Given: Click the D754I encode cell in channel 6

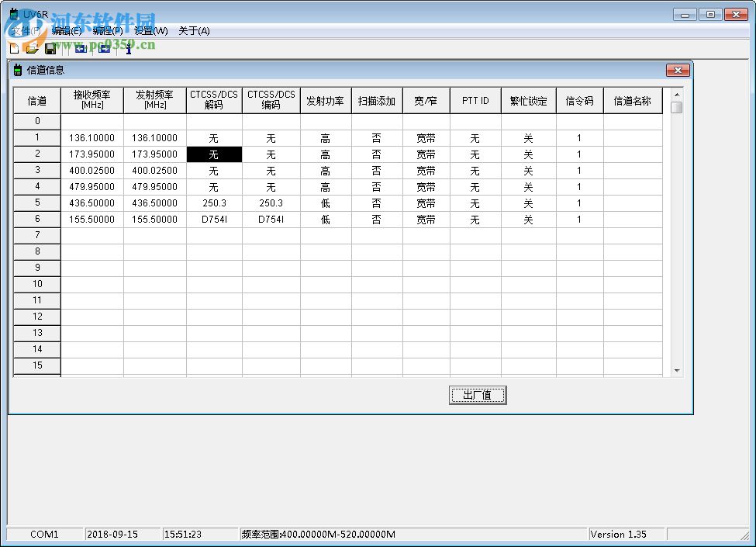Looking at the screenshot, I should point(271,220).
